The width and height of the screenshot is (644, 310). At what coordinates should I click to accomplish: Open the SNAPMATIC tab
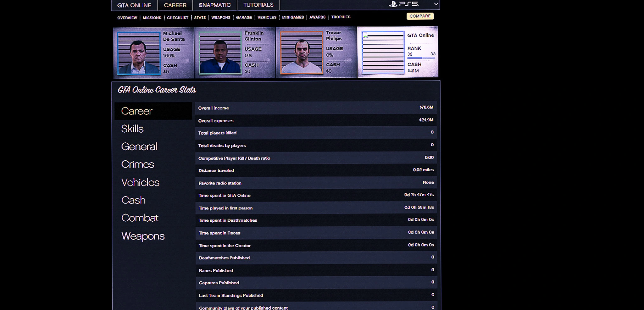pyautogui.click(x=215, y=5)
